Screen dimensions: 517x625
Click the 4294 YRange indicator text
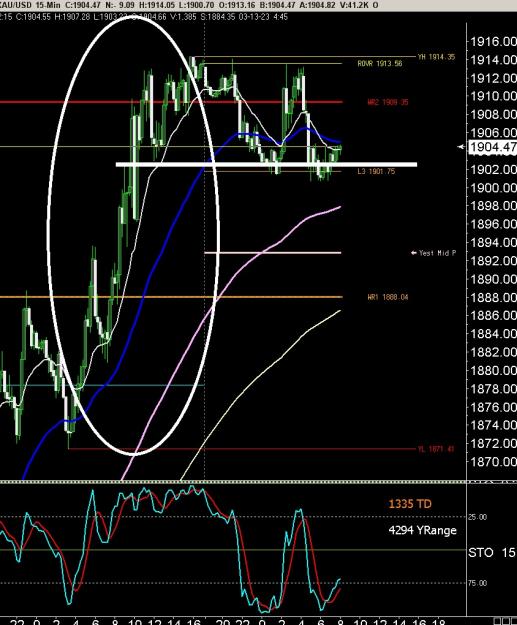tap(423, 530)
